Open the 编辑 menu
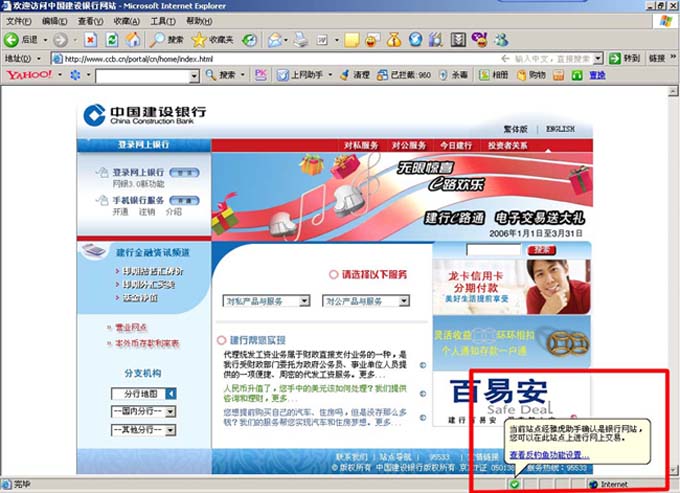 point(54,21)
